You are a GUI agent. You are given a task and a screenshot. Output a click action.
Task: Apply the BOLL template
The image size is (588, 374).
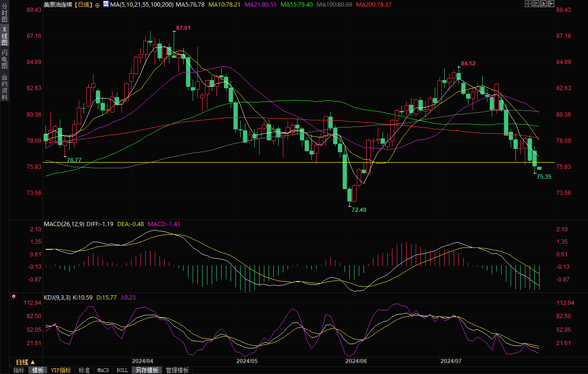click(122, 370)
